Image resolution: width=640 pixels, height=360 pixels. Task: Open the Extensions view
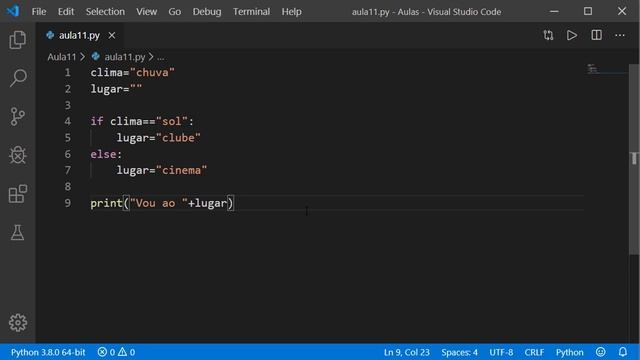coord(18,193)
